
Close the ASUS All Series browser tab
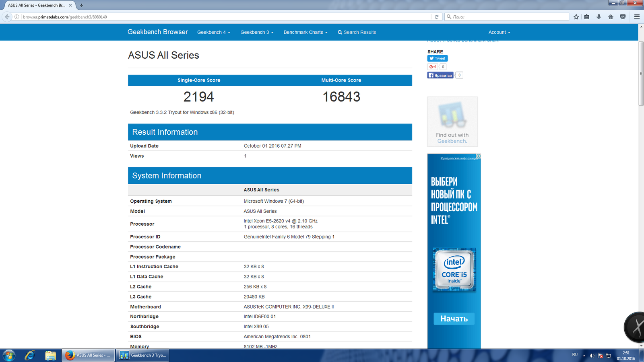tap(70, 5)
